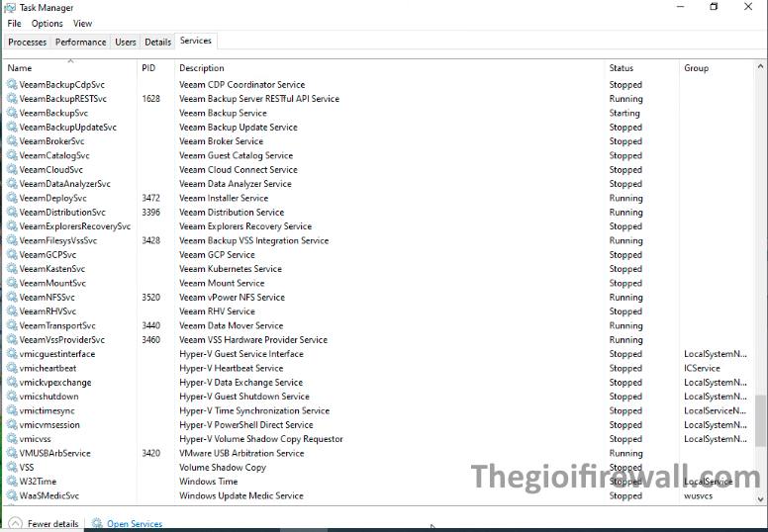Go to the Details tab

coord(157,43)
